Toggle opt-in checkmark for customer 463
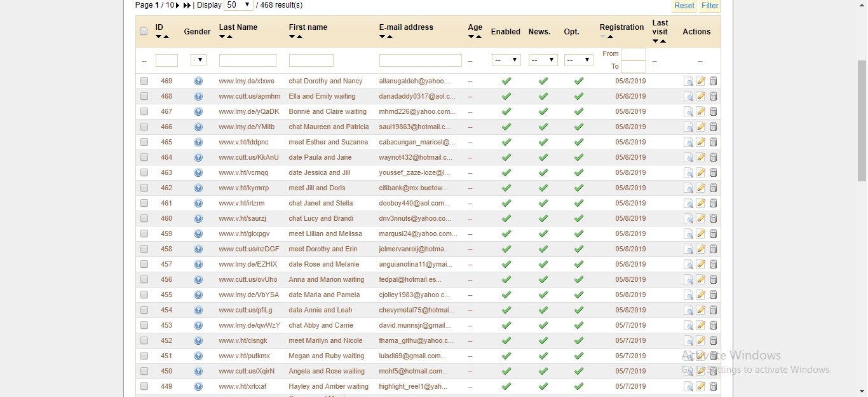Image resolution: width=868 pixels, height=397 pixels. pos(579,172)
